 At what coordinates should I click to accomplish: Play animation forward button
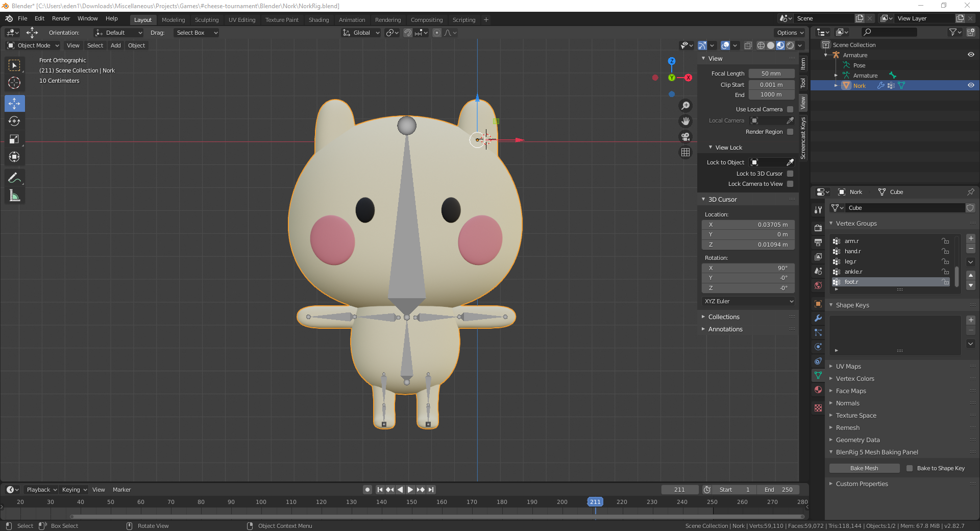(410, 490)
